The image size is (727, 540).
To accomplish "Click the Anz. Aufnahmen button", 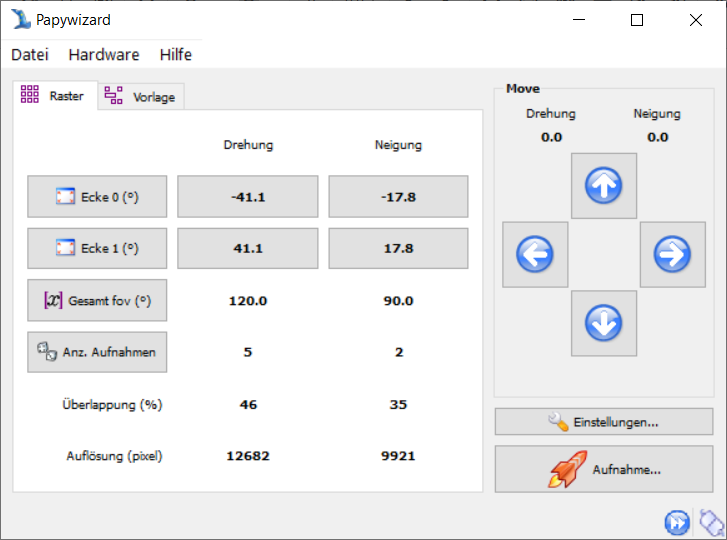I will [97, 352].
